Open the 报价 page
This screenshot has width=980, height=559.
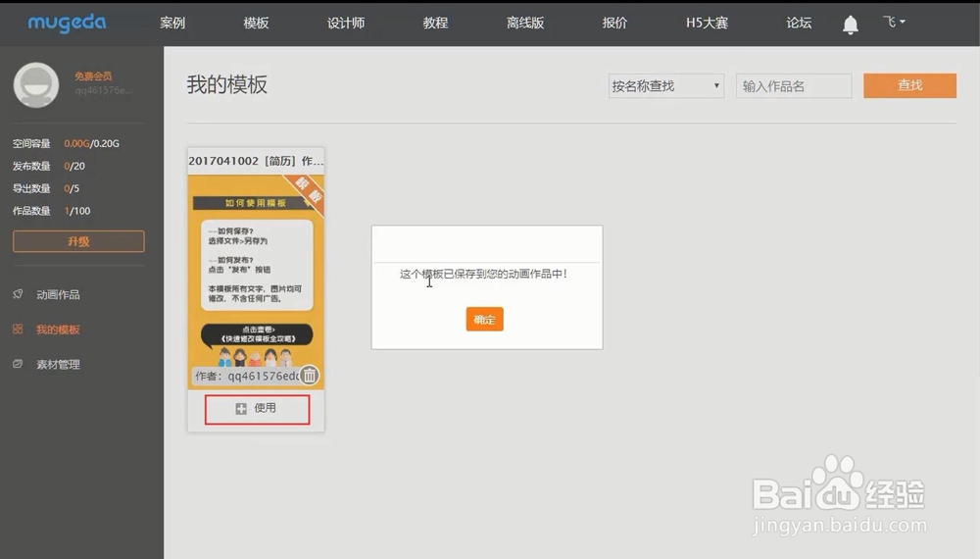pos(615,24)
